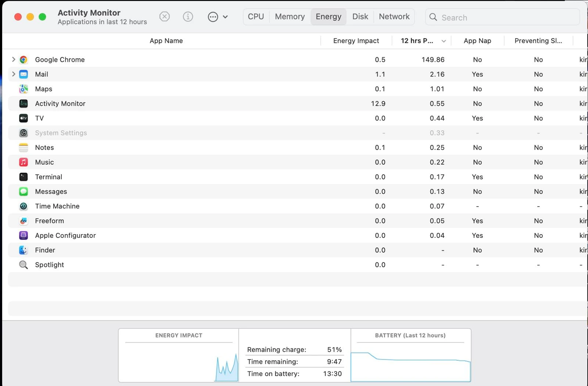This screenshot has width=588, height=386.
Task: Click the Notes app icon
Action: [x=24, y=148]
